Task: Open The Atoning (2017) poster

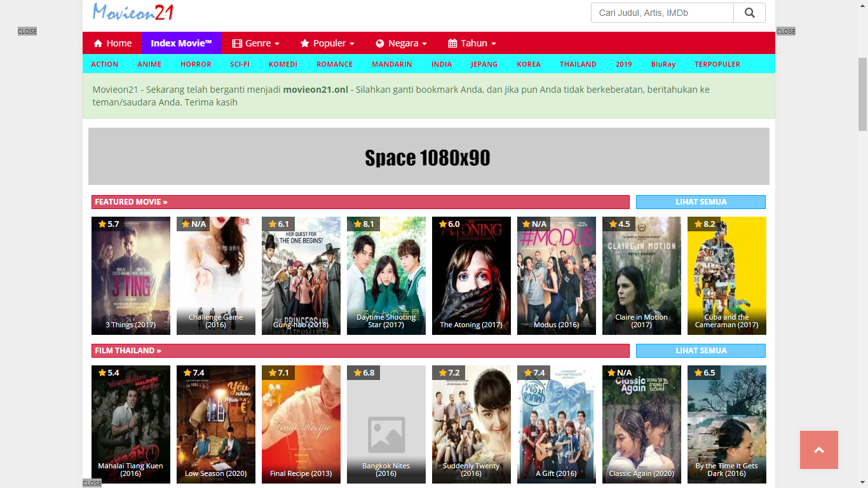Action: (471, 276)
